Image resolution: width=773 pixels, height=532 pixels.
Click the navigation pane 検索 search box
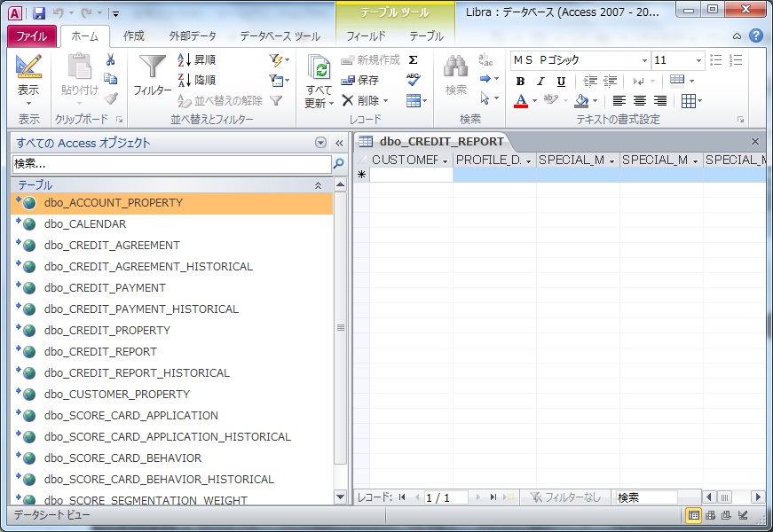[x=171, y=163]
